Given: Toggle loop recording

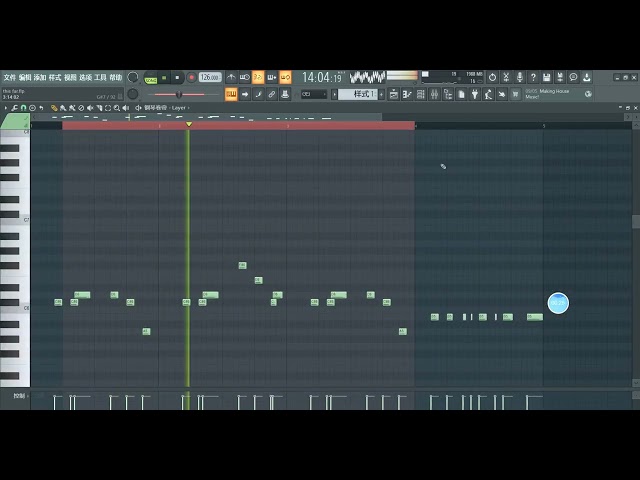Looking at the screenshot, I should click(x=285, y=77).
